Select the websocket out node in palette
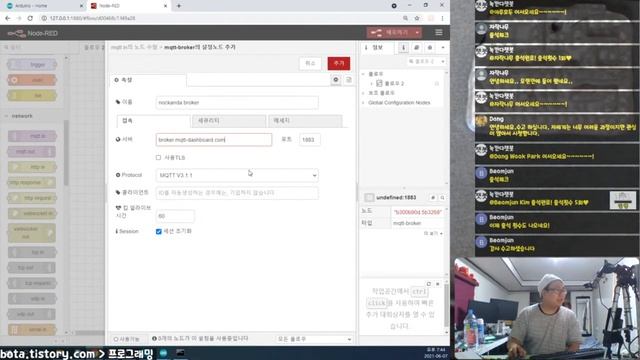 pyautogui.click(x=31, y=233)
